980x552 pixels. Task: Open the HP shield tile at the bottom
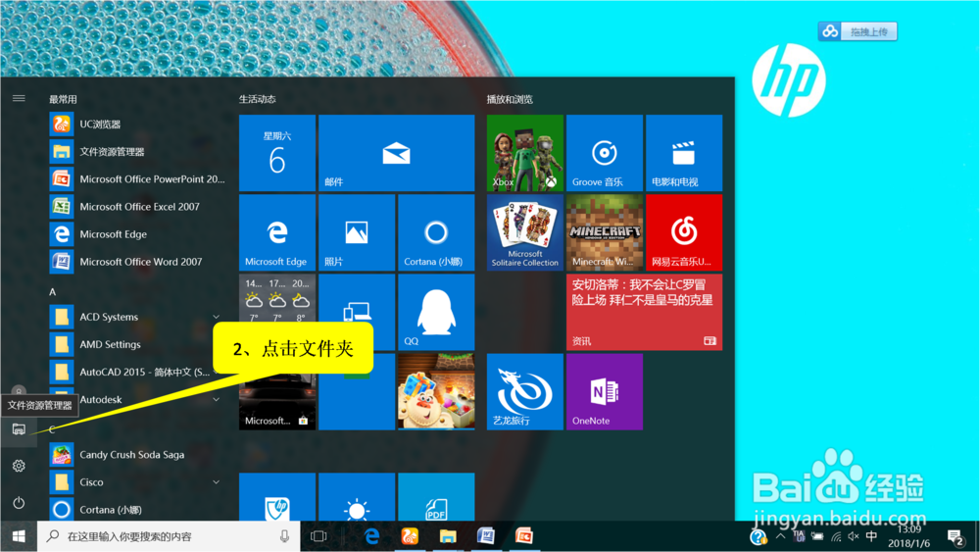click(x=277, y=497)
